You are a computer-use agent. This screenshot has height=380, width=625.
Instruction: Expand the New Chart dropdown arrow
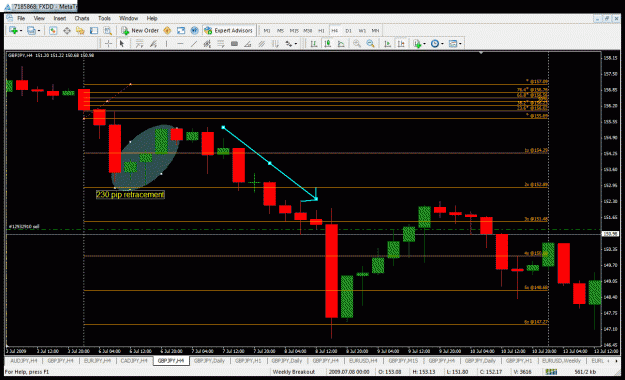pyautogui.click(x=21, y=31)
